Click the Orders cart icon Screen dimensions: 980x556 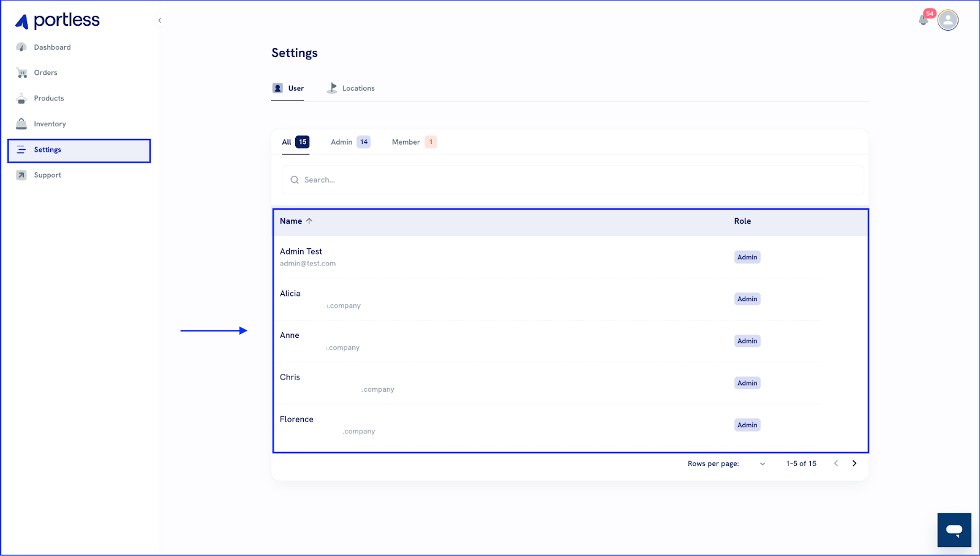click(21, 73)
